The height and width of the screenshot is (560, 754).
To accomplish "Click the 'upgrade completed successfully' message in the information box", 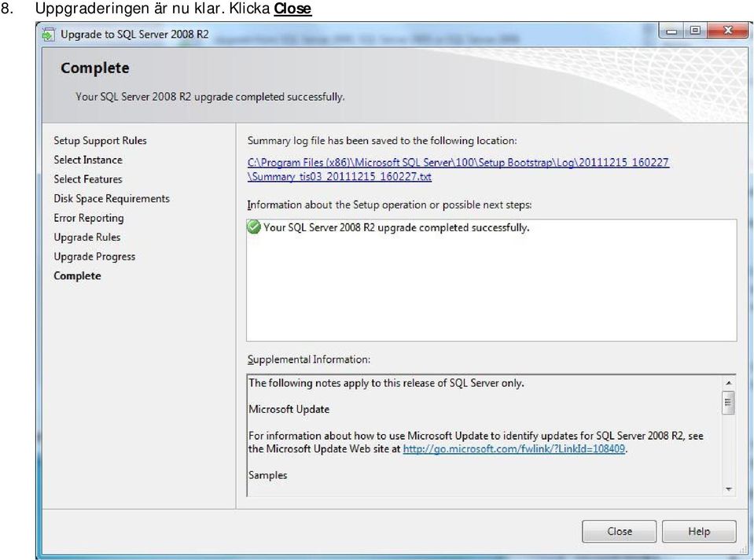I will point(396,227).
